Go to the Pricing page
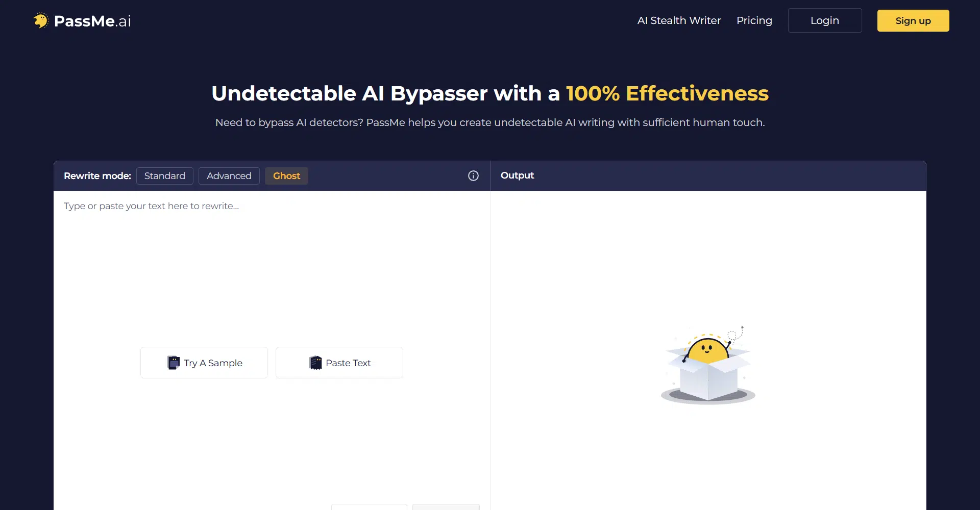Image resolution: width=980 pixels, height=510 pixels. coord(754,21)
